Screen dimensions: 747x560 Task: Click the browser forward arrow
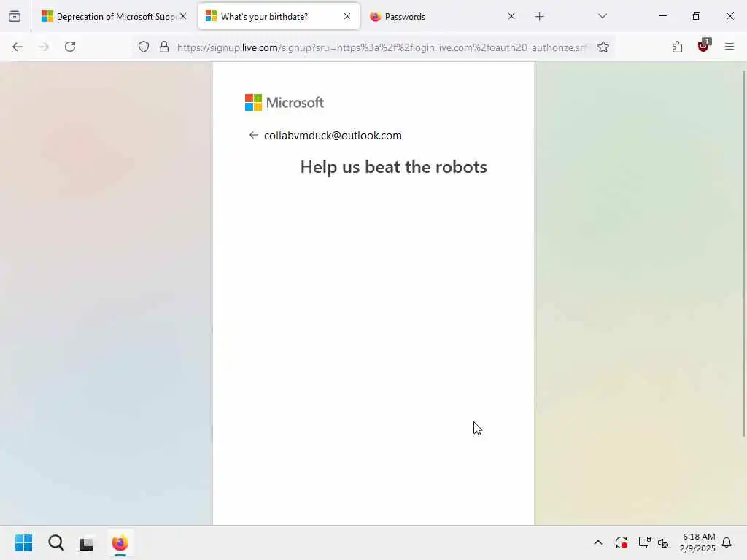coord(44,47)
